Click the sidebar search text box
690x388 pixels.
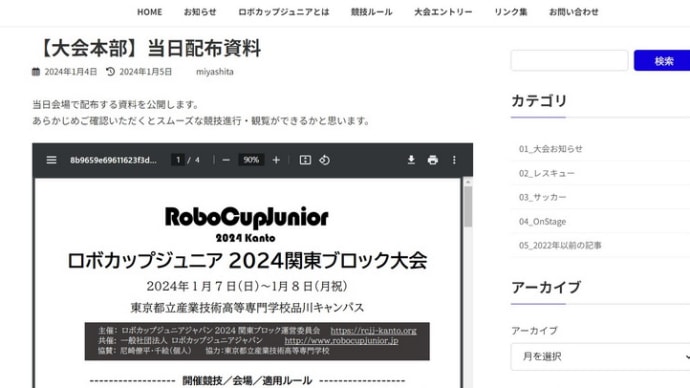569,60
